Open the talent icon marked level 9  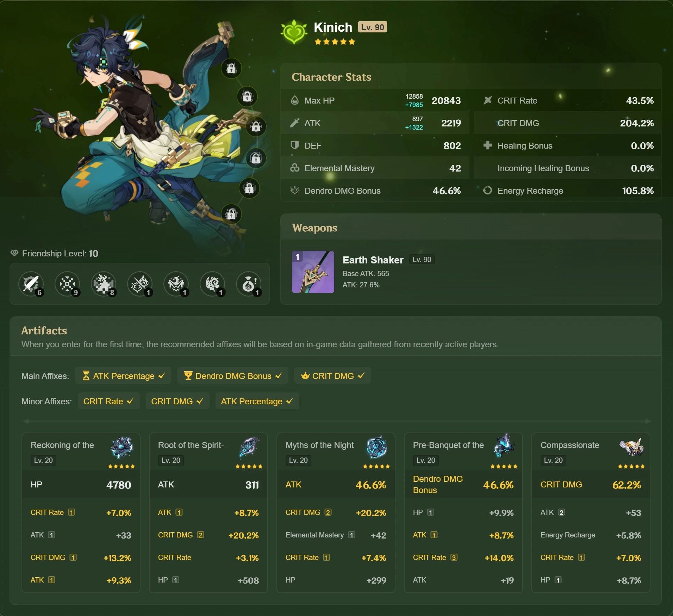pos(67,284)
